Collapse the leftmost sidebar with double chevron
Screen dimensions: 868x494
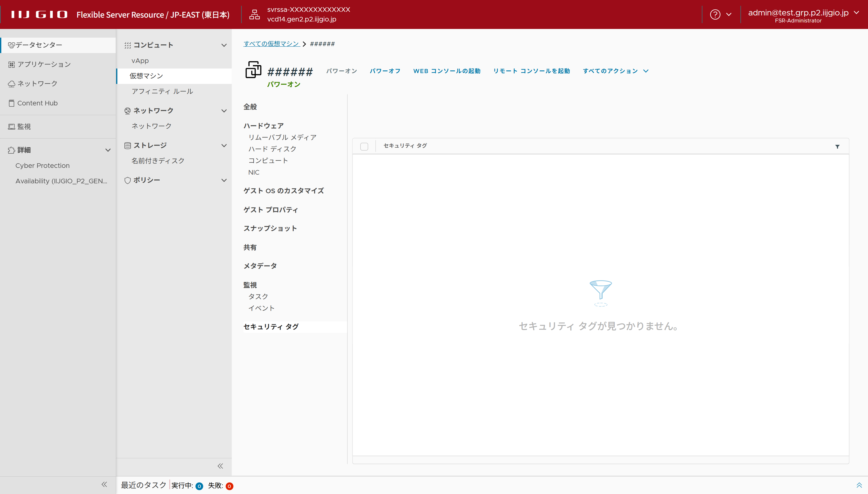click(x=104, y=484)
